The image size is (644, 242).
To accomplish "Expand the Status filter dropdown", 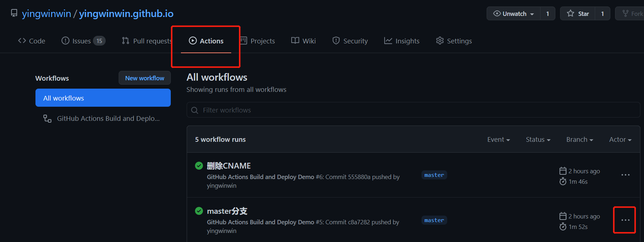I will pos(538,140).
